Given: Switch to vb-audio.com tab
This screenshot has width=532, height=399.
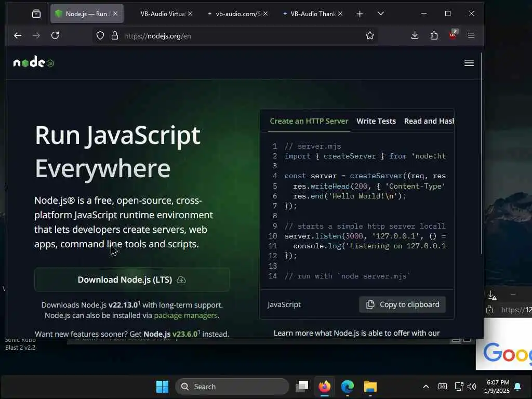Looking at the screenshot, I should click(237, 14).
